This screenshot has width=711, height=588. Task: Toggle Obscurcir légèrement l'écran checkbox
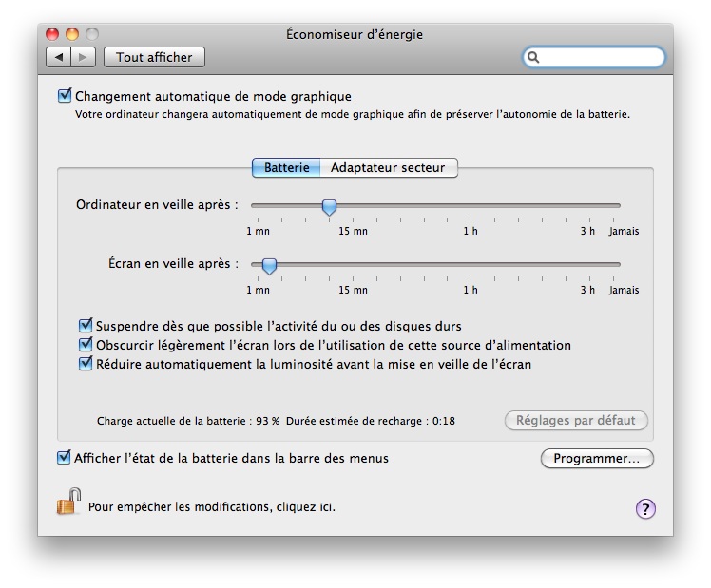point(86,344)
